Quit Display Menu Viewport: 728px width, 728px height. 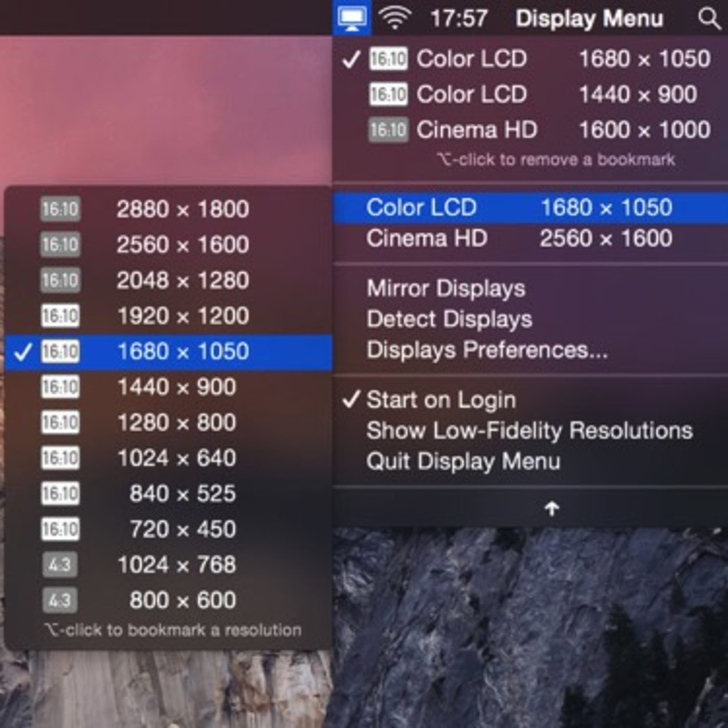(x=463, y=462)
